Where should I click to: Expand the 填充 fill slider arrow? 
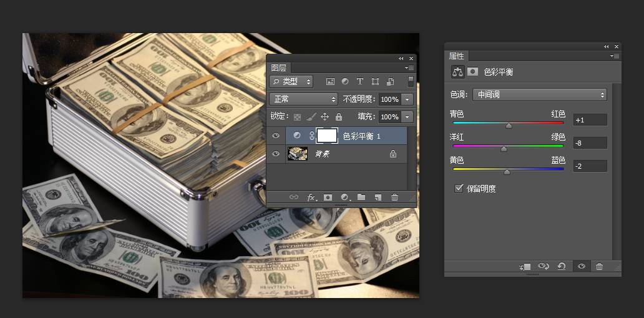click(407, 117)
